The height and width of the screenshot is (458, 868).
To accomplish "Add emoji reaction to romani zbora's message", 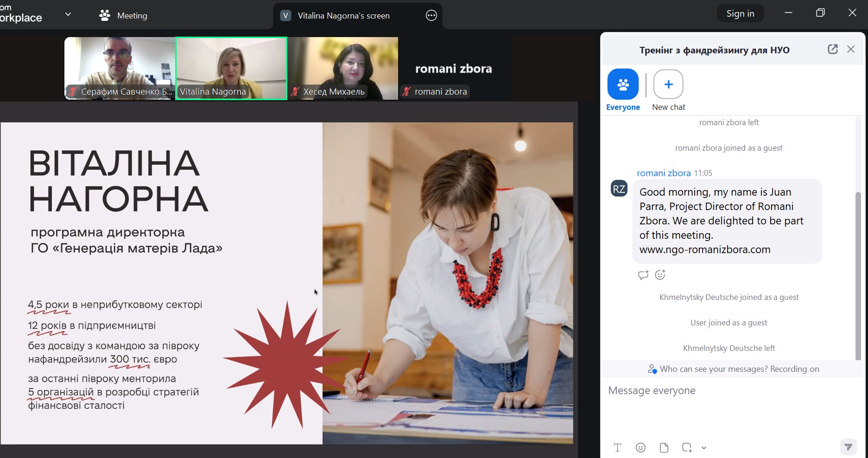I will (660, 275).
